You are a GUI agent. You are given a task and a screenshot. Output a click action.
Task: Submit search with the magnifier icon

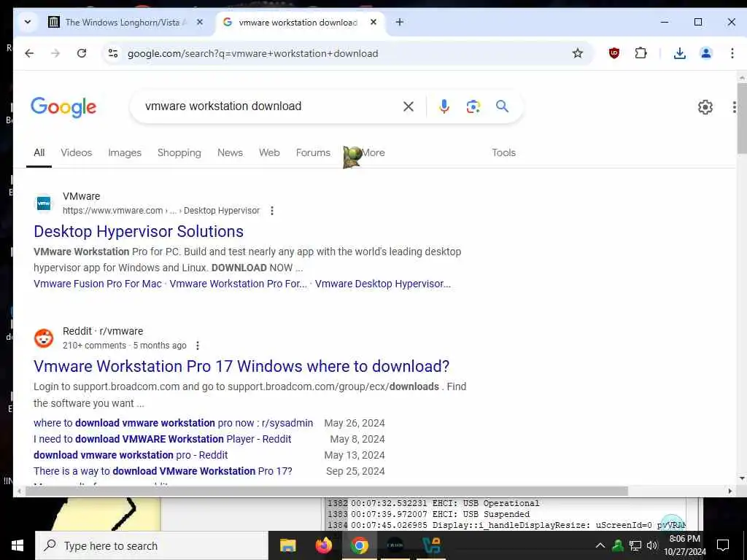[x=502, y=106]
